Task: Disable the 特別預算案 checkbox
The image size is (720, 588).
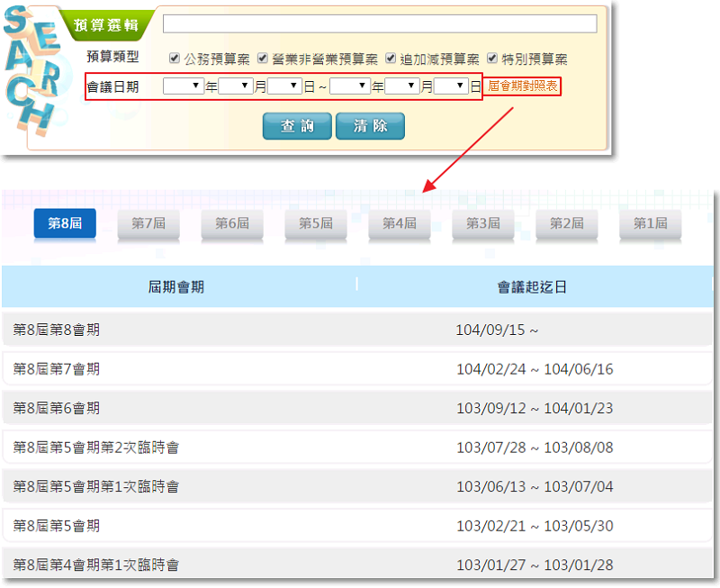Action: (x=492, y=59)
